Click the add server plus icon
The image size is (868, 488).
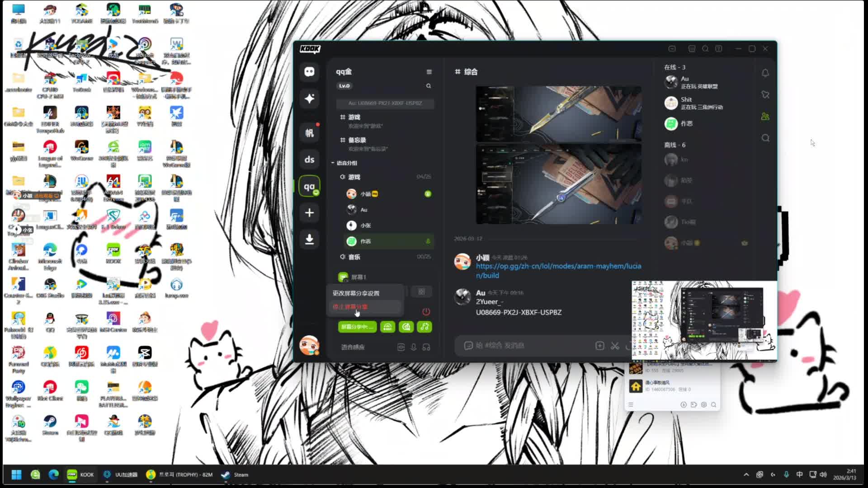click(x=309, y=213)
